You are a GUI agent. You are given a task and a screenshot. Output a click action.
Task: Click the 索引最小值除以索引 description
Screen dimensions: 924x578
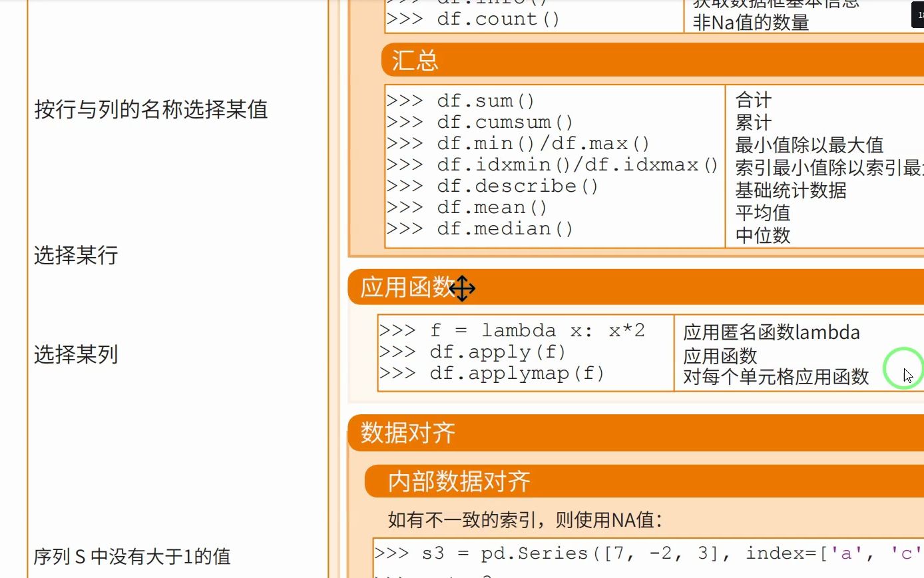(x=829, y=168)
